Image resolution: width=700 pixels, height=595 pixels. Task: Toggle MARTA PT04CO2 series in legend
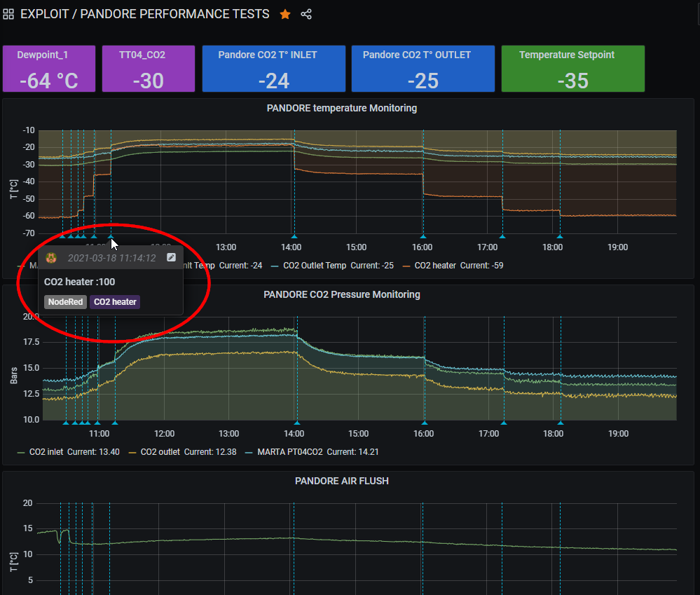289,452
